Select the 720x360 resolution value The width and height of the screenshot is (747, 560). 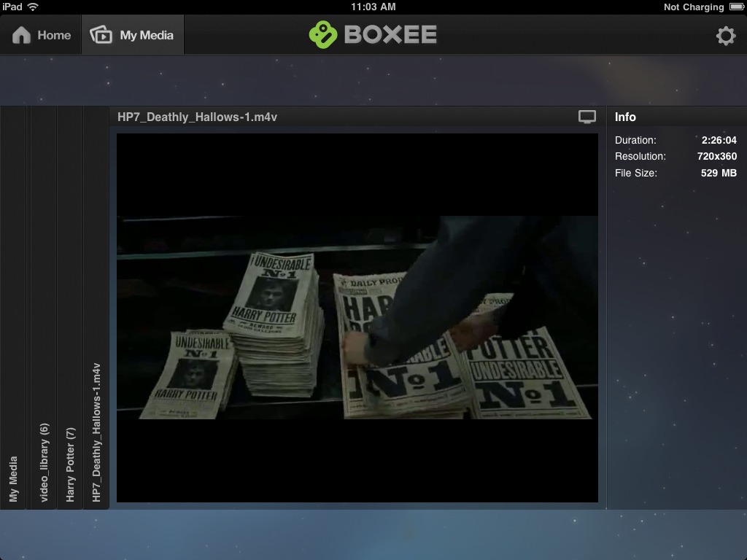[716, 156]
